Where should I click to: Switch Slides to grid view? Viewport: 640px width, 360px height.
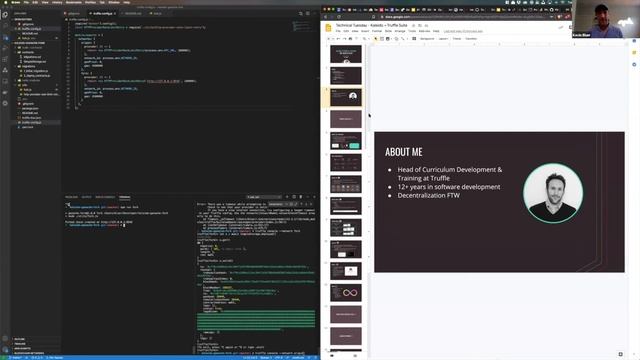tap(355, 356)
